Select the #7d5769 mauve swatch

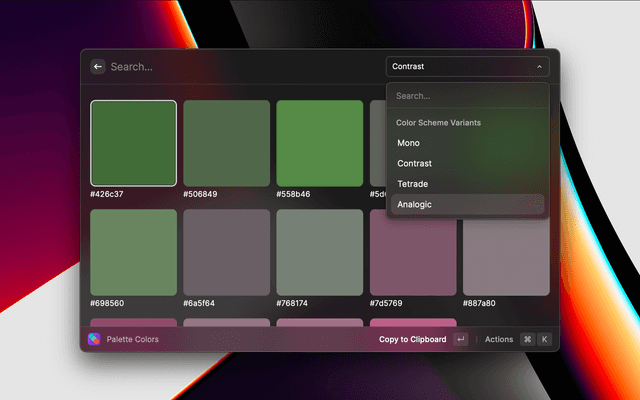pos(412,252)
